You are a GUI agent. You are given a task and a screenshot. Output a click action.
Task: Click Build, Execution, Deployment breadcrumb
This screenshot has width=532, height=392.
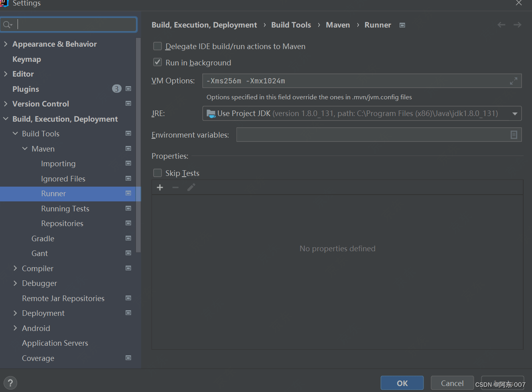click(204, 25)
